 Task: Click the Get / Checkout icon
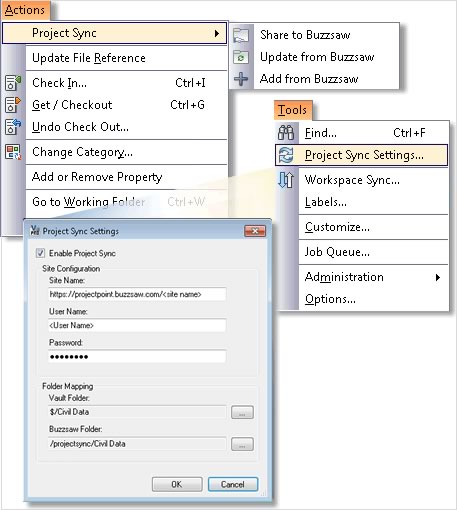coord(13,105)
